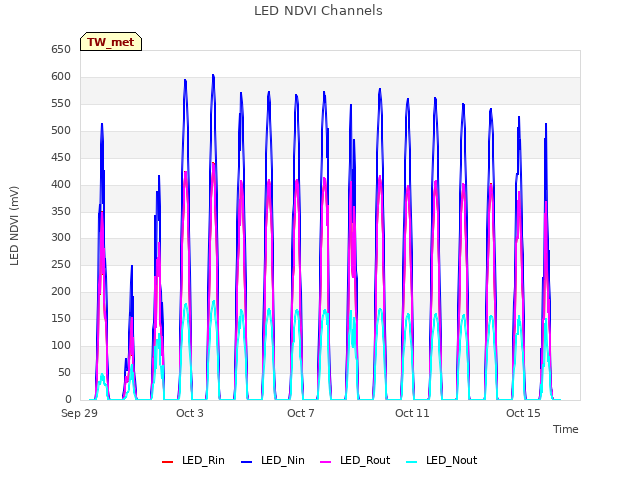Click the highest LED_Nin peak near 605 mV
The width and height of the screenshot is (640, 480).
point(213,75)
